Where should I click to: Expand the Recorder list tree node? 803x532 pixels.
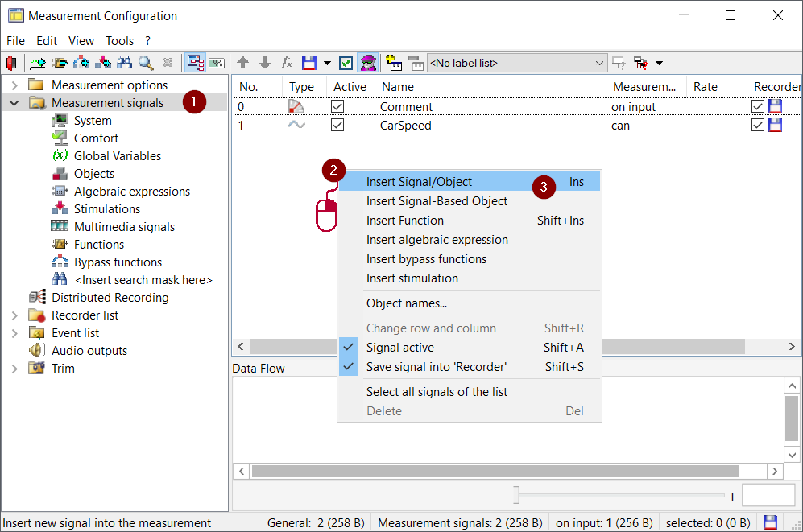click(14, 315)
